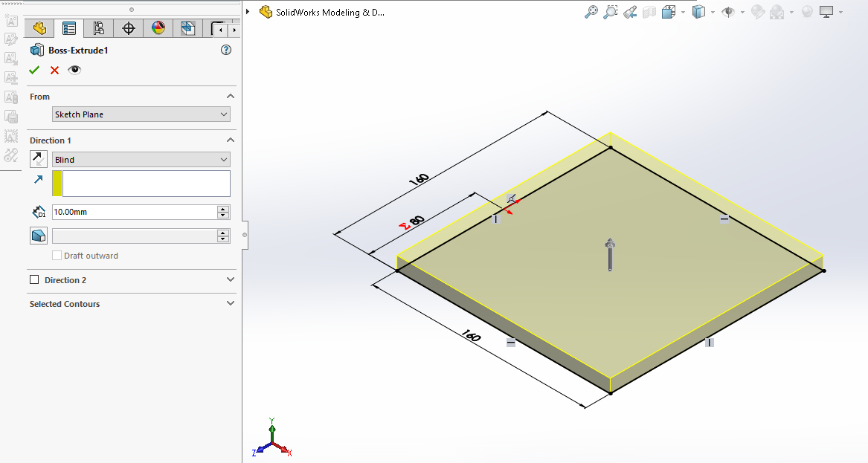Click the Draft On/Off icon
Screen dimensions: 868x463
point(38,236)
